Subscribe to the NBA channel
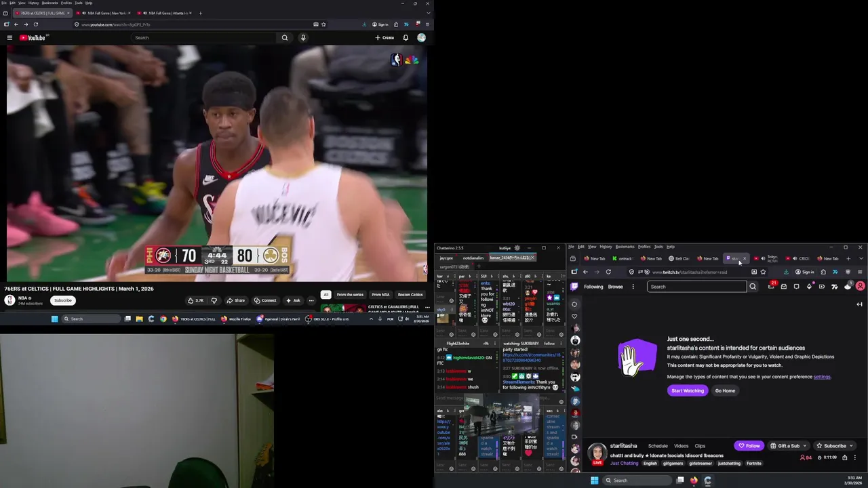The height and width of the screenshot is (488, 868). (x=63, y=300)
